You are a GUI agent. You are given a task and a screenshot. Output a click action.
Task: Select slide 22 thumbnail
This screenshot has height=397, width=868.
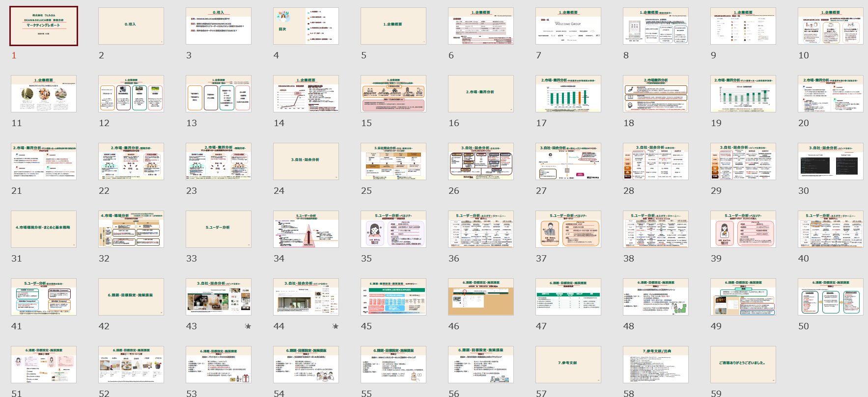[131, 161]
